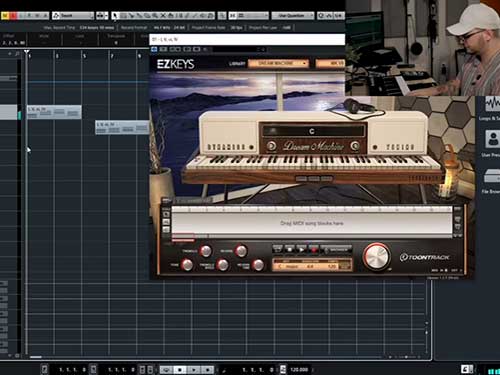This screenshot has width=500, height=375.
Task: Select the Object Selection arrow tool
Action: (x=115, y=15)
